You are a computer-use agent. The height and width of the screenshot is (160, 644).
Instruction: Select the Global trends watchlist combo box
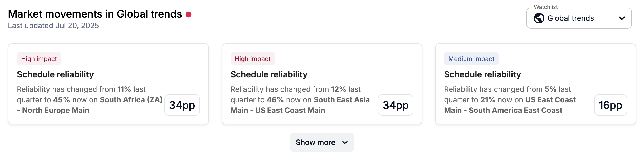[x=579, y=18]
